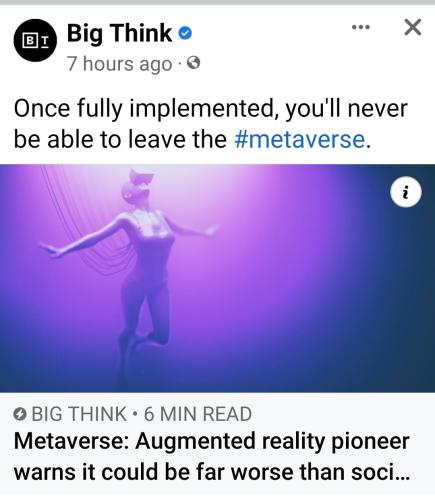Open the purple article preview image
Image resolution: width=435 pixels, height=500 pixels.
[x=217, y=278]
